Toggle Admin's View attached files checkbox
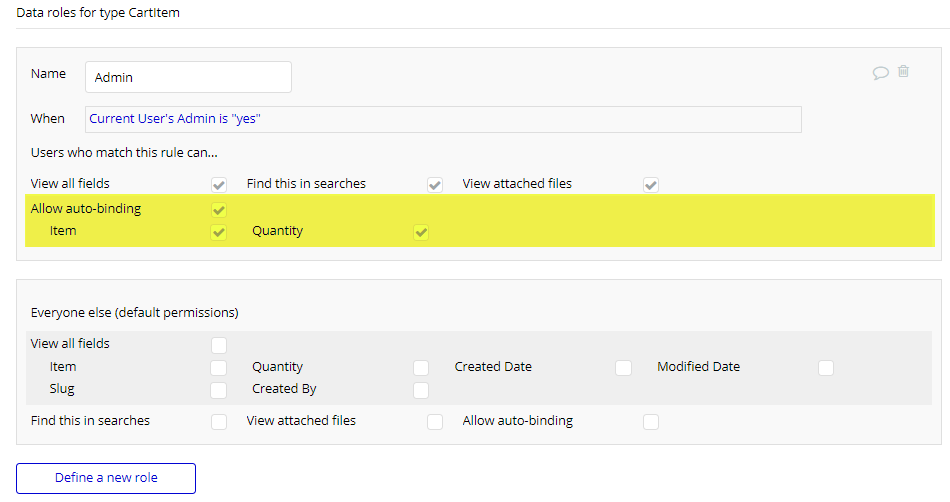Viewport: 950px width, 502px height. [651, 185]
